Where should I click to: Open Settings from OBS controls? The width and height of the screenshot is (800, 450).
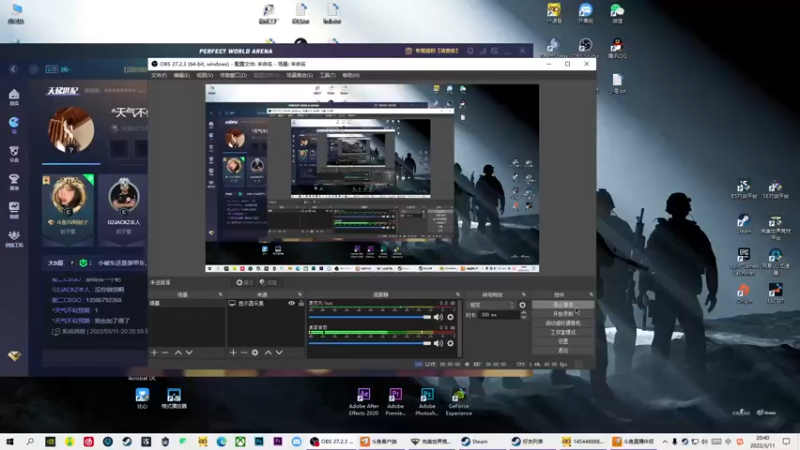[563, 341]
